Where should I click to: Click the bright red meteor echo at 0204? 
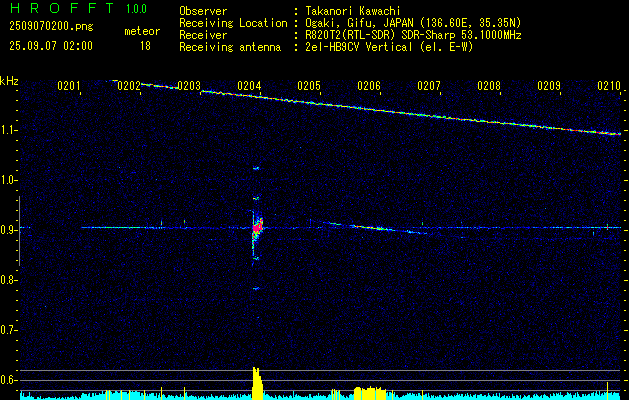pos(257,227)
